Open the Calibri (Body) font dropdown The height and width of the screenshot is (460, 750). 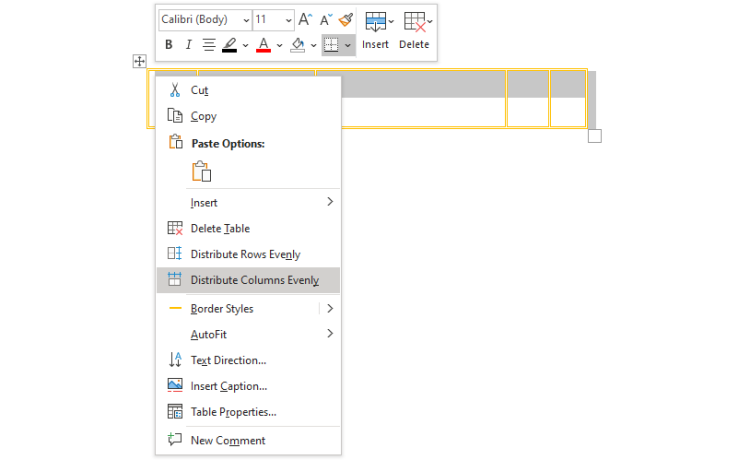pos(203,19)
